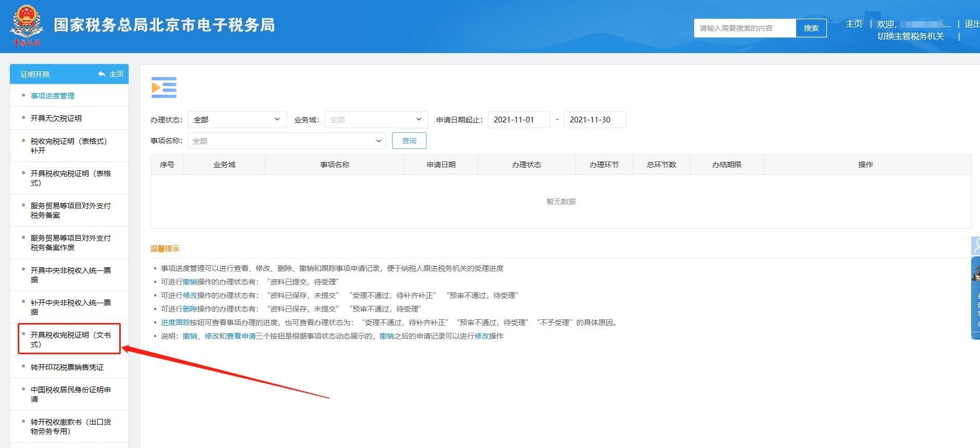Select 开具中央非税收入统一票据
Viewport: 980px width, 448px height.
pos(71,275)
